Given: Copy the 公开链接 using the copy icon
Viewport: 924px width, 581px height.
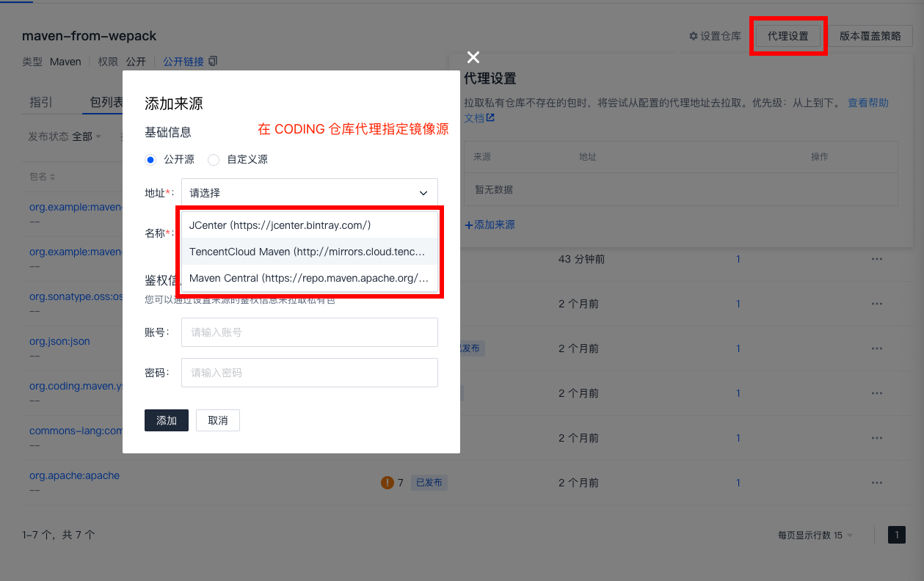Looking at the screenshot, I should pyautogui.click(x=213, y=61).
